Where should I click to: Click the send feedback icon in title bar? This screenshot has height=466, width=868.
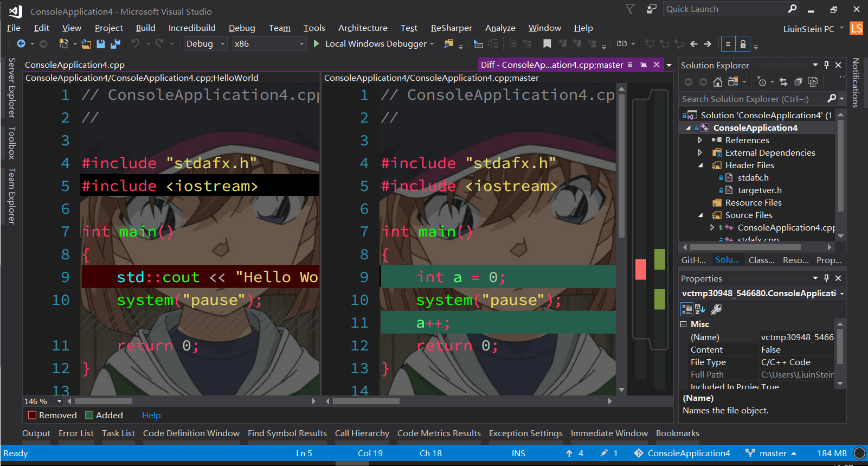(652, 9)
